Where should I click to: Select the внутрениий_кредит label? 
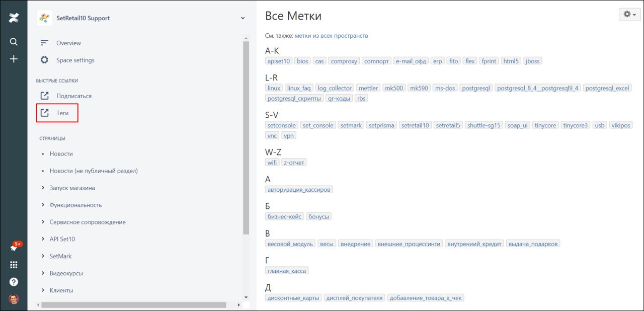pos(475,244)
